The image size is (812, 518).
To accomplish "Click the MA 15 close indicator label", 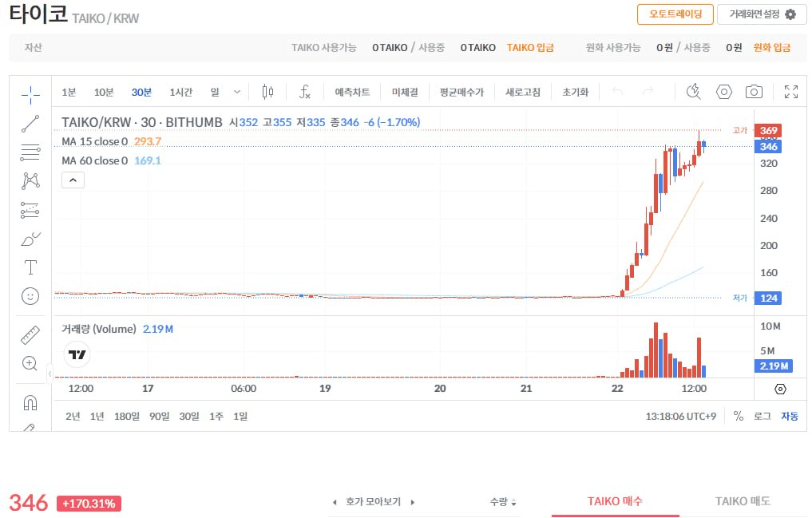I will pos(95,141).
